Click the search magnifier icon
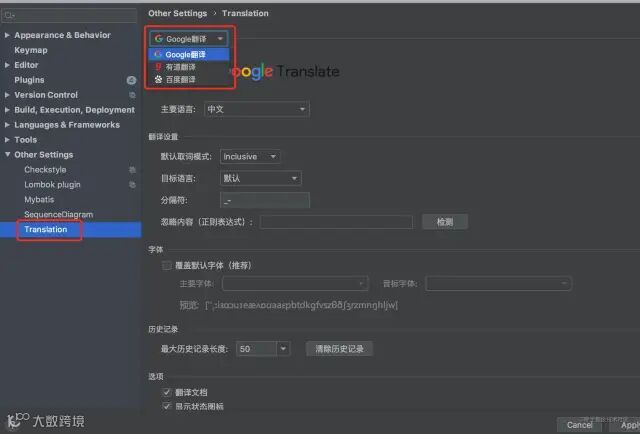 coord(9,16)
